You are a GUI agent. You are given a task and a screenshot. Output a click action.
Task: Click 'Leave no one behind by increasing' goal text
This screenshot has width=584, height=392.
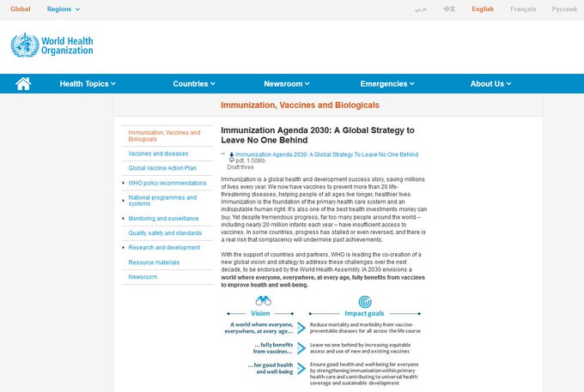[x=360, y=347]
